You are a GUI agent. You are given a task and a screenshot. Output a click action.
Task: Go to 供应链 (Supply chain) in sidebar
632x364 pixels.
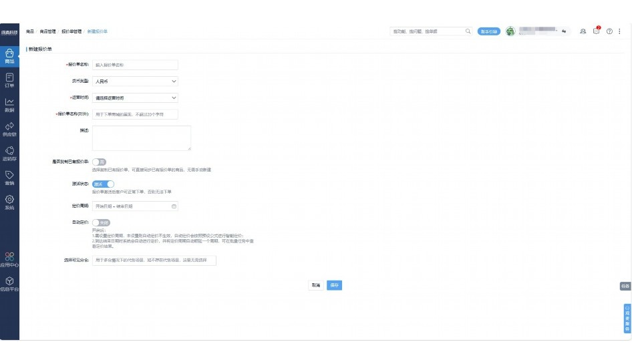coord(9,128)
